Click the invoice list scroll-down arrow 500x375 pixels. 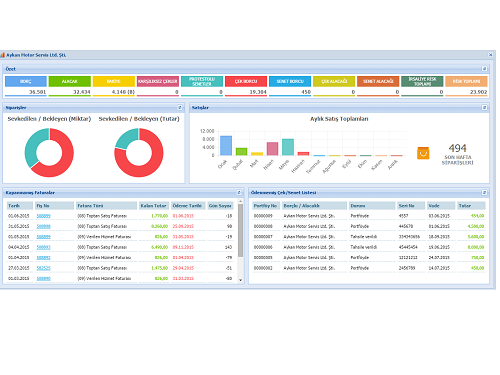(240, 280)
